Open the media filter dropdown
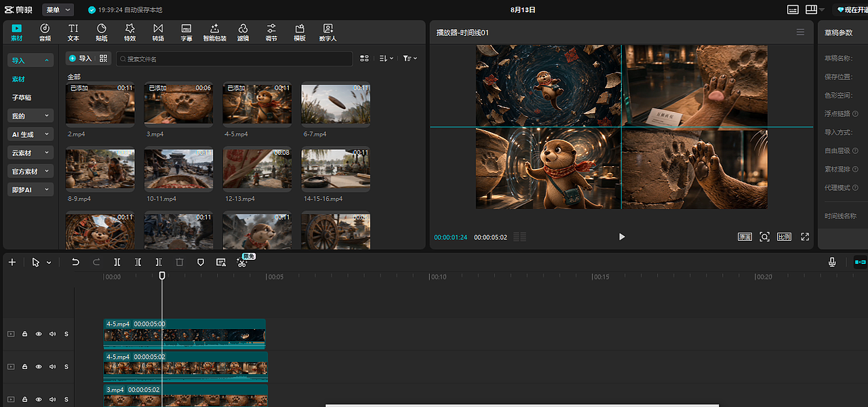 pyautogui.click(x=410, y=59)
